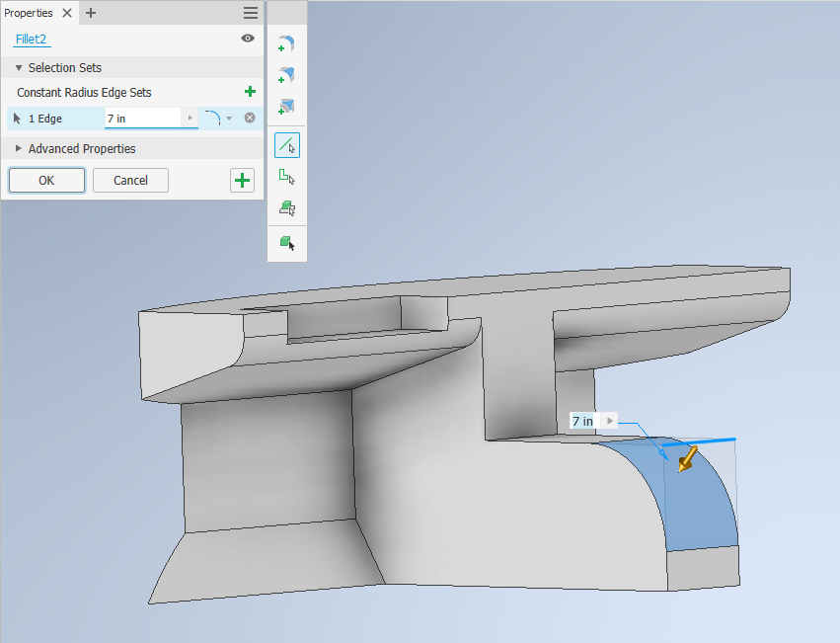Viewport: 840px width, 643px height.
Task: Add variable radius fillet tool
Action: pyautogui.click(x=287, y=75)
